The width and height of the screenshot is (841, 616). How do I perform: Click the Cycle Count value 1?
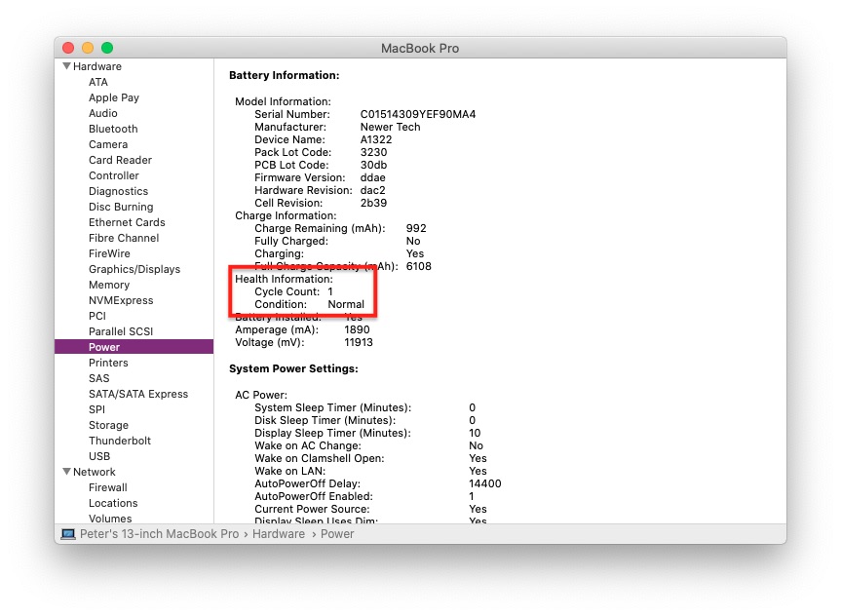tap(330, 291)
